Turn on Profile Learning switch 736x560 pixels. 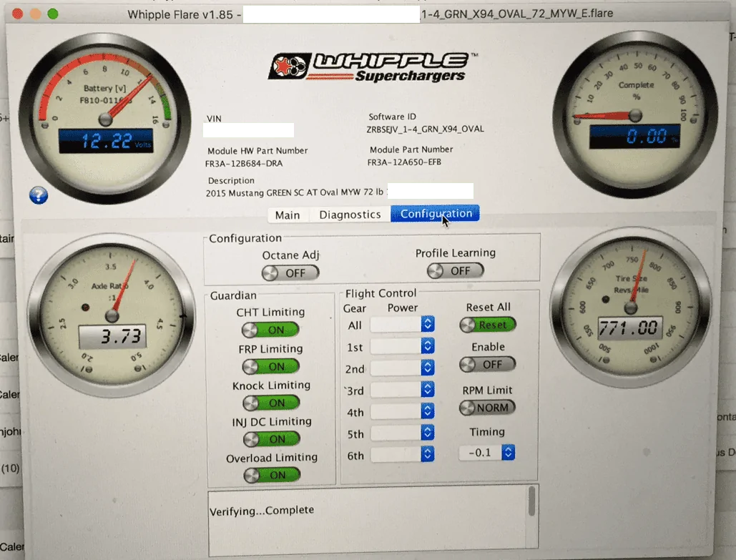(455, 271)
